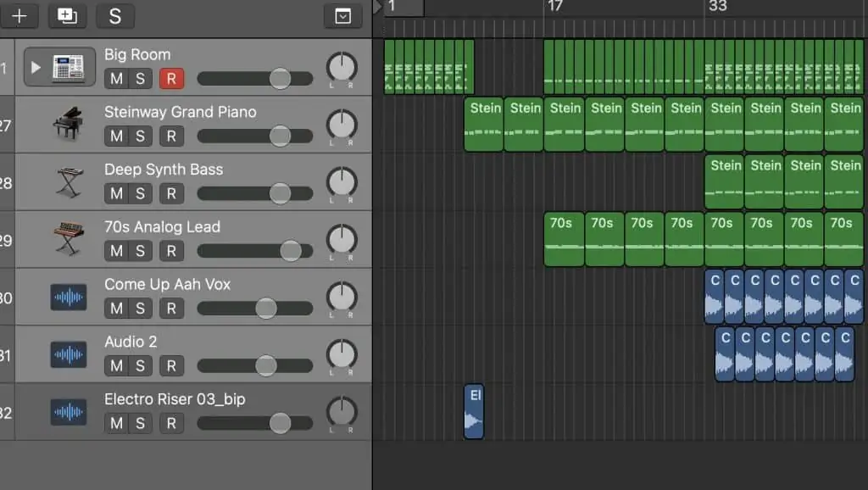Solo the Steinway Grand Piano track
868x490 pixels.
[x=141, y=136]
